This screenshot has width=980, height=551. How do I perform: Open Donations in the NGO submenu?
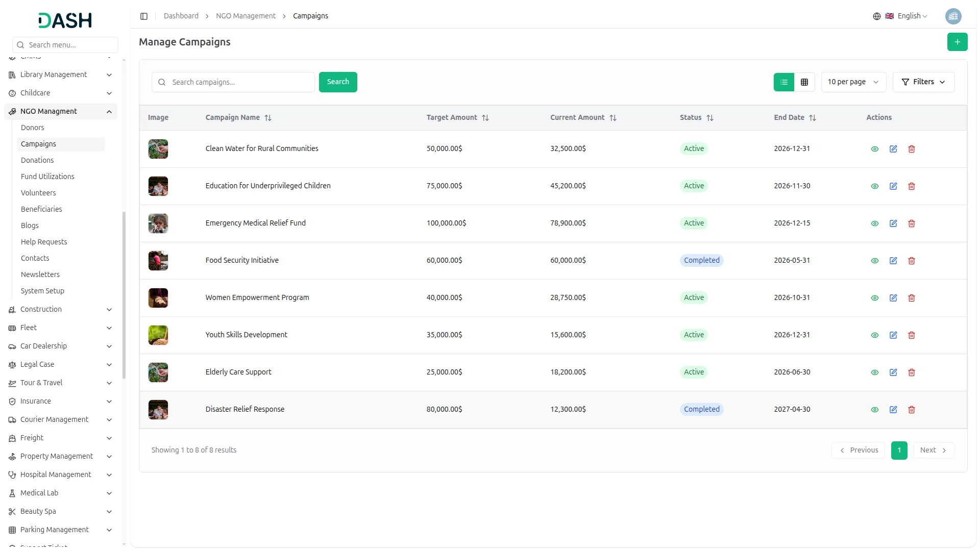[37, 160]
